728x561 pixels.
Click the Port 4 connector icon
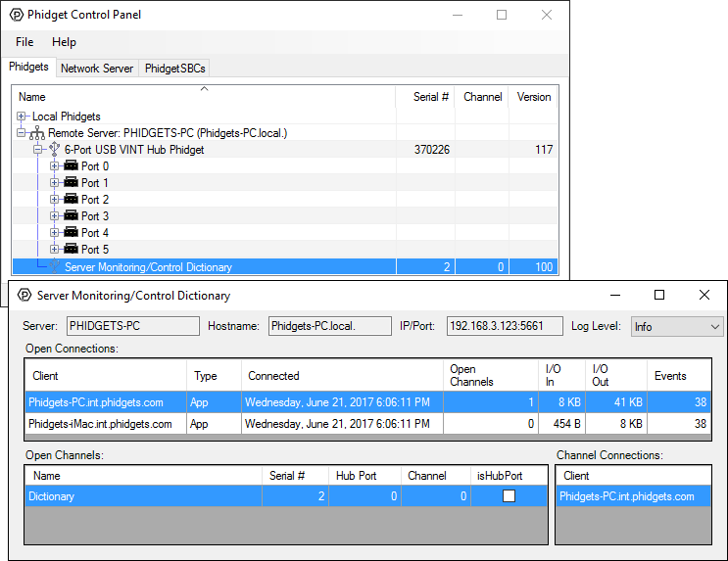click(71, 232)
